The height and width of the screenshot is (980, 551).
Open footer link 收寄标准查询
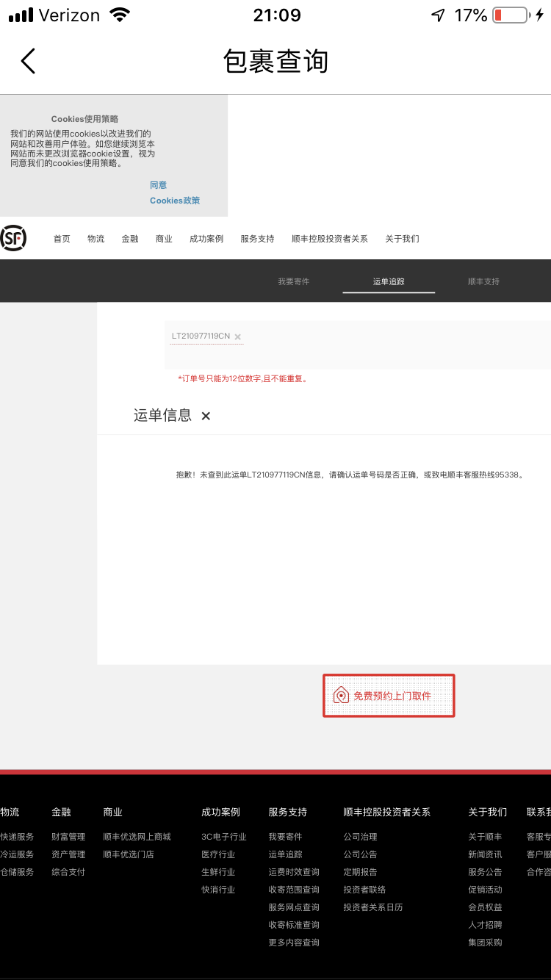pos(294,925)
